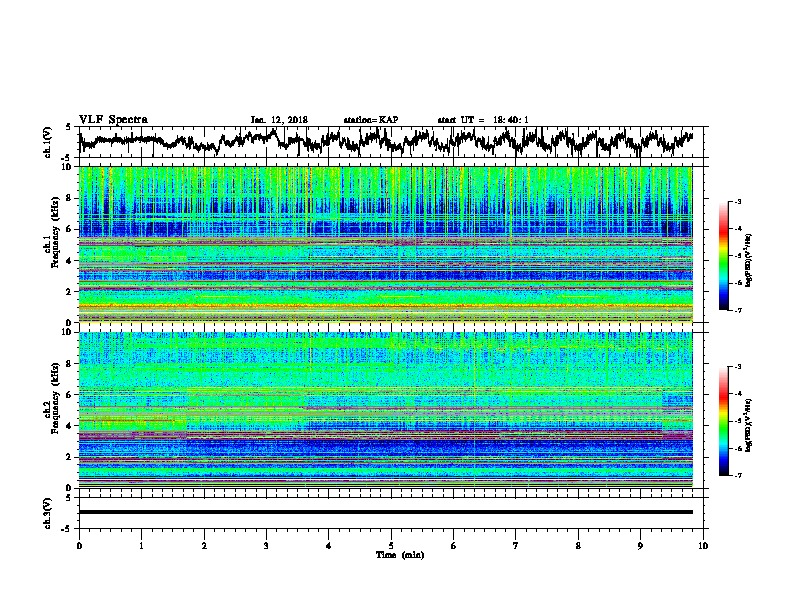Select the "ch.2 Frequency (kHz)" axis label
This screenshot has height=612, width=792.
pos(52,397)
